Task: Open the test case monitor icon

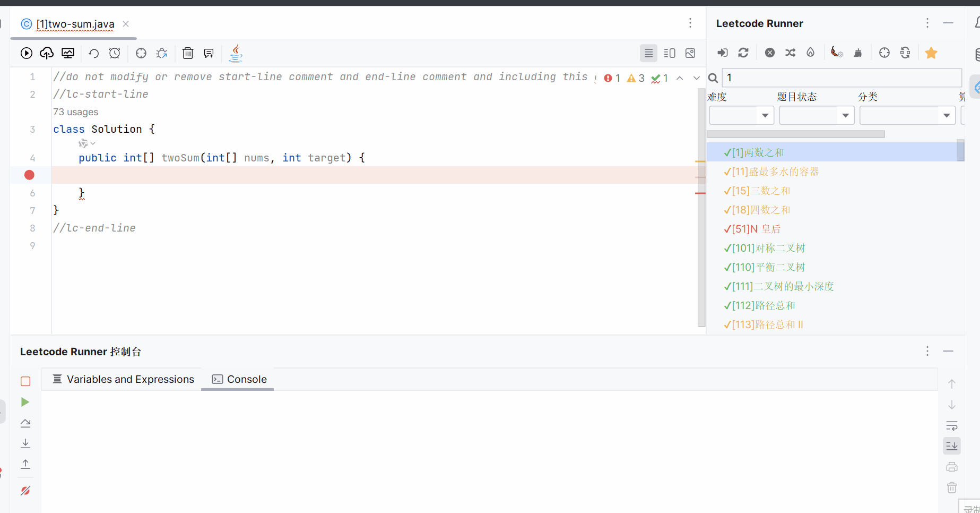Action: pos(68,53)
